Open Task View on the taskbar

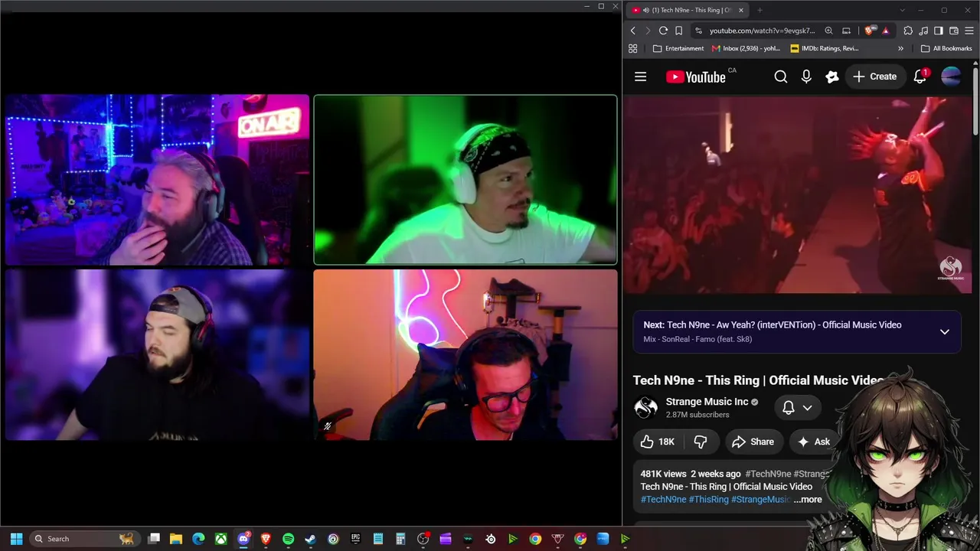coord(154,539)
